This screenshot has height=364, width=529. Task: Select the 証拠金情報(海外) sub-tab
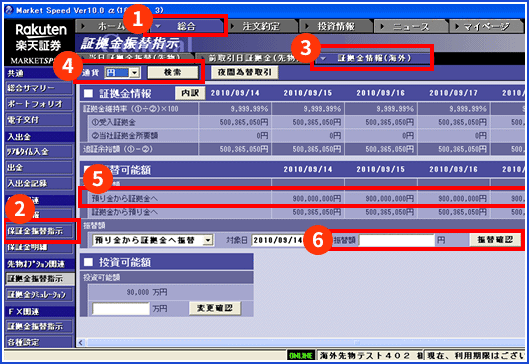(x=374, y=58)
